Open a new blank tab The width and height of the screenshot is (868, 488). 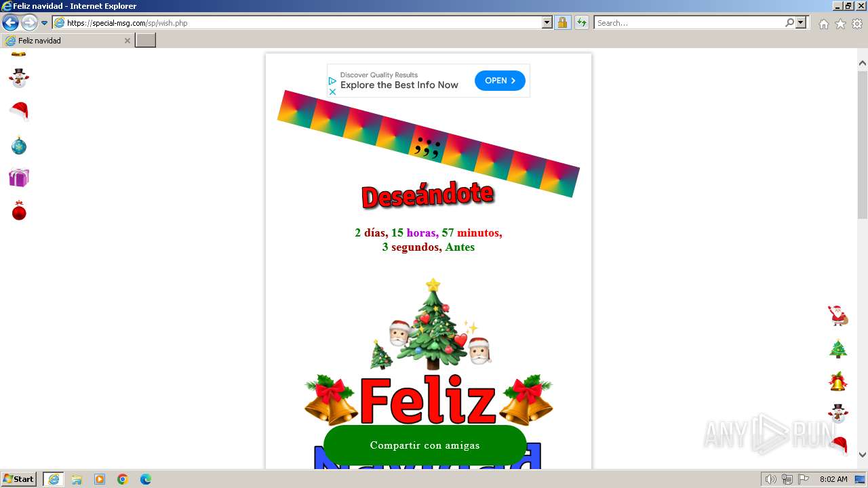[146, 41]
